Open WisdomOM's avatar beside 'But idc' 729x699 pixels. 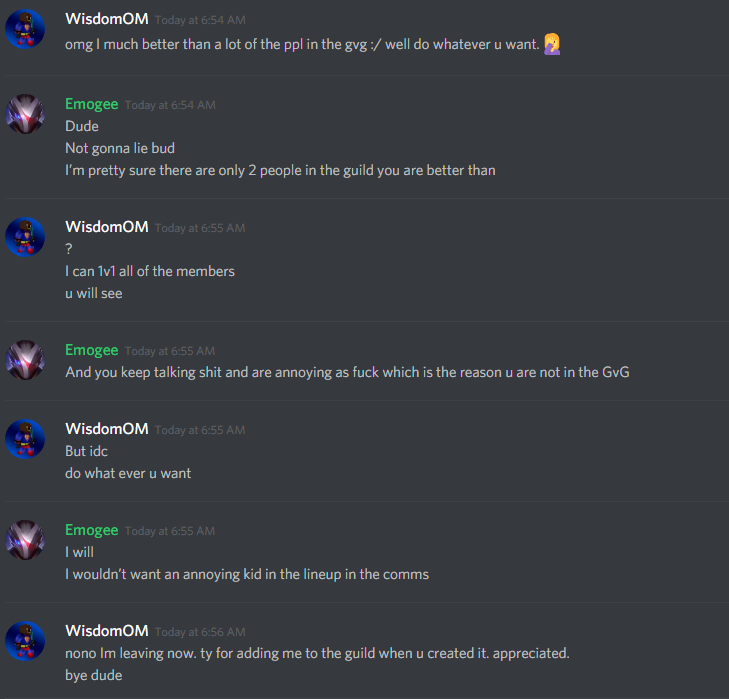click(x=25, y=439)
